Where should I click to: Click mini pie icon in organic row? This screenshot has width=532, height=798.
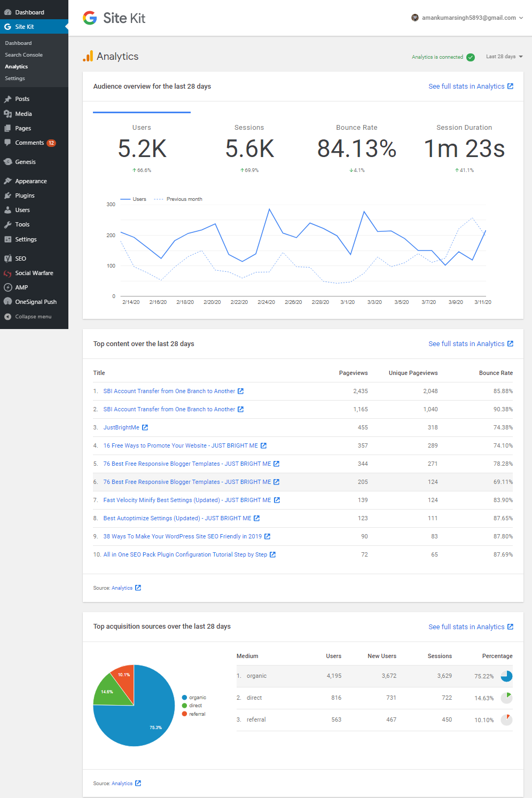click(506, 676)
